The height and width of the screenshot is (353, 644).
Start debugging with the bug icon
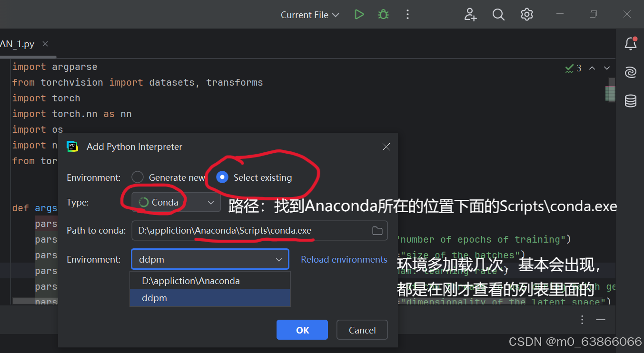(383, 15)
